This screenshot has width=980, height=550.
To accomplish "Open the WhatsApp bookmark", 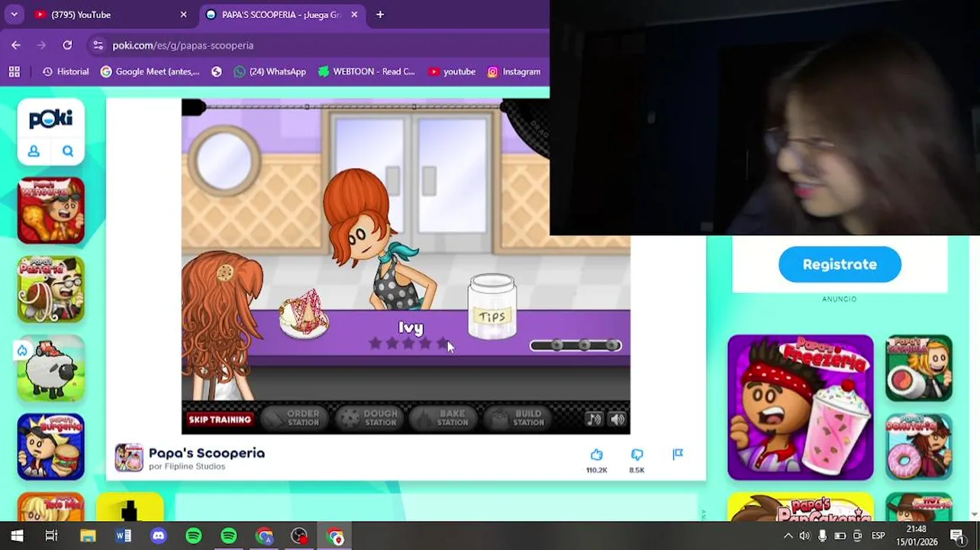I will point(270,72).
